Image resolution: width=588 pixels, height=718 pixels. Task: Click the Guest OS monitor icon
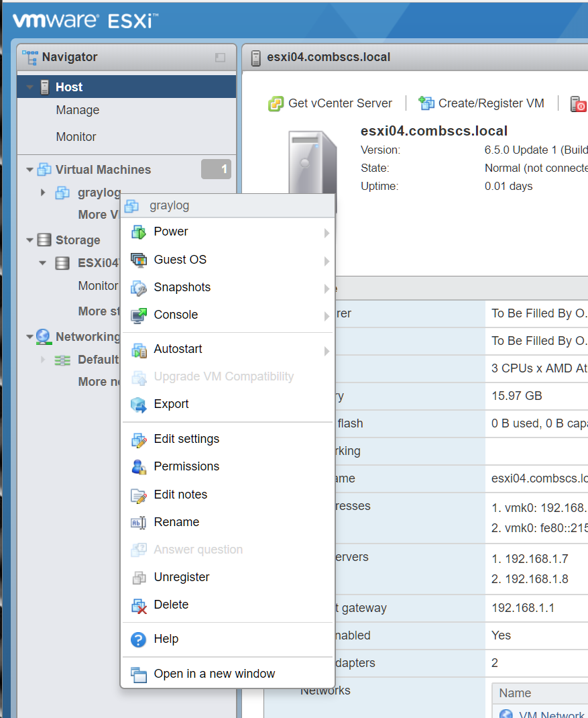[x=139, y=260]
